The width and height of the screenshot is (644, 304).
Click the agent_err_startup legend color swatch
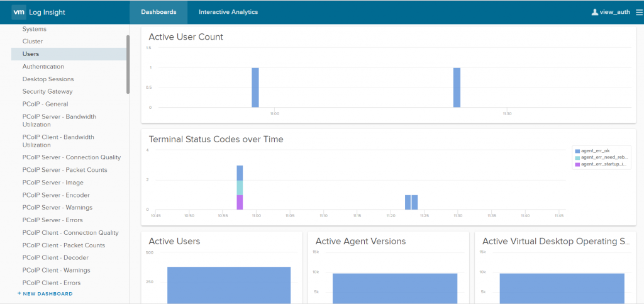tap(577, 164)
